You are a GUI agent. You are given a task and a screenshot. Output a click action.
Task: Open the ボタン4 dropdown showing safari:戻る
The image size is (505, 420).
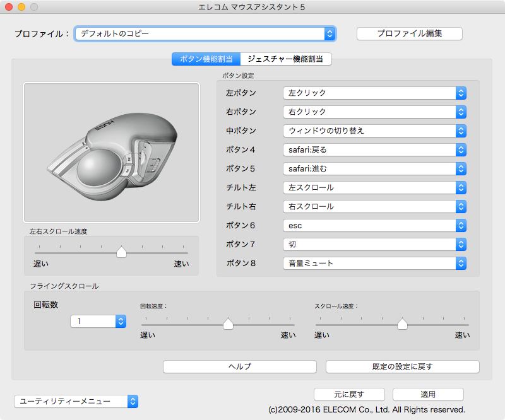374,150
